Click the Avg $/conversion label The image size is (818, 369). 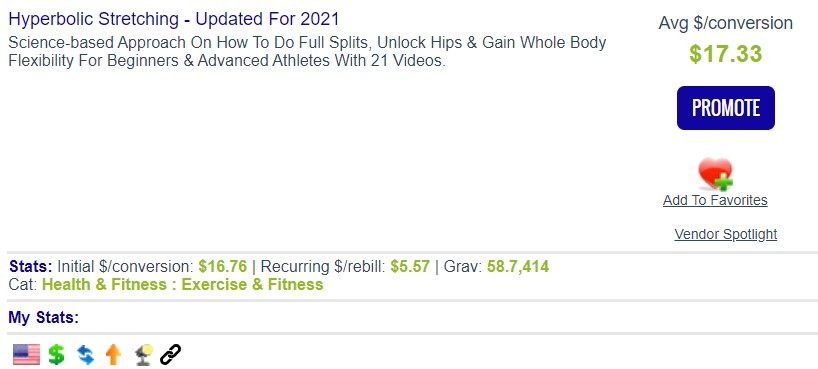[726, 23]
